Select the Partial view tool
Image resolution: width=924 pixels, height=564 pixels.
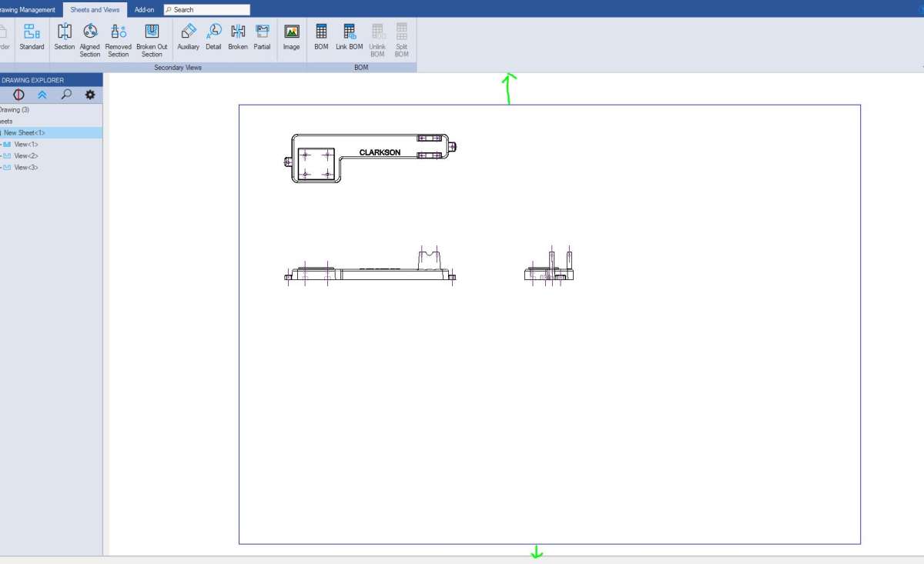pyautogui.click(x=263, y=37)
